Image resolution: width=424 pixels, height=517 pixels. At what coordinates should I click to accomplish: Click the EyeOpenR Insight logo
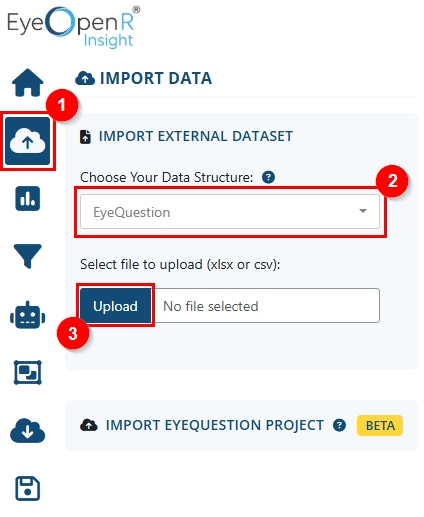point(73,27)
